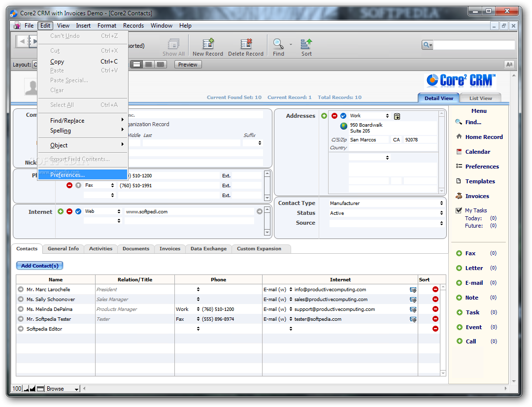532x407 pixels.
Task: Click the Find magnifier toolbar icon
Action: tap(278, 43)
